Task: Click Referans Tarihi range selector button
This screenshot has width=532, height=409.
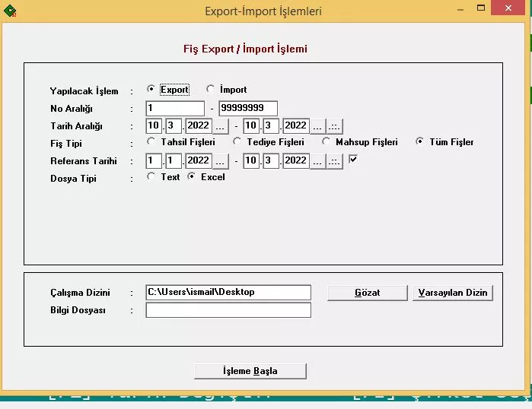Action: point(334,161)
